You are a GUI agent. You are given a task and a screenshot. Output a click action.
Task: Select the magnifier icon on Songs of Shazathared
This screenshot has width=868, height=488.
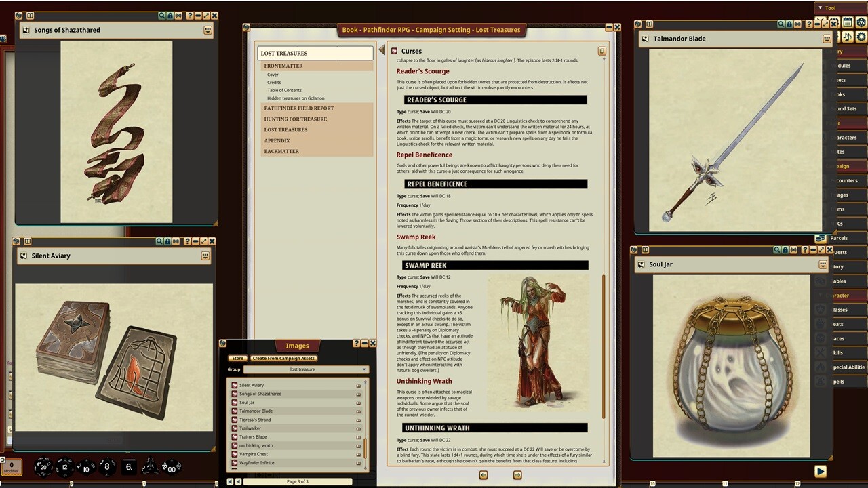point(161,15)
